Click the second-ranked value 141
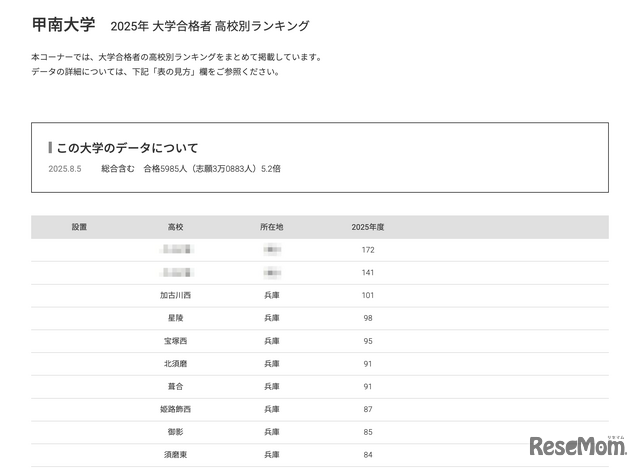The width and height of the screenshot is (640, 469). 368,272
